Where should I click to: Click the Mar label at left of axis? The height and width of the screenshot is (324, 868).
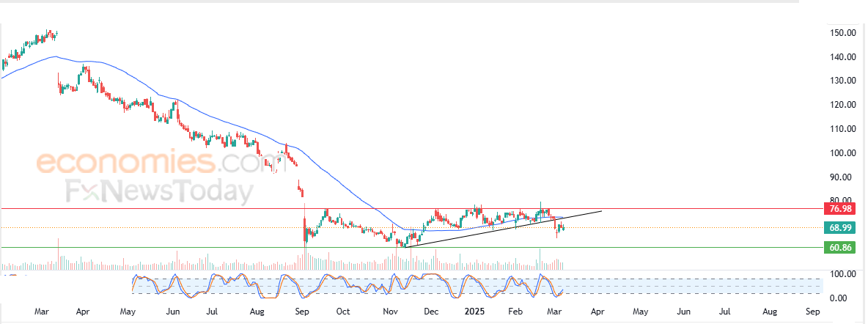[x=42, y=312]
